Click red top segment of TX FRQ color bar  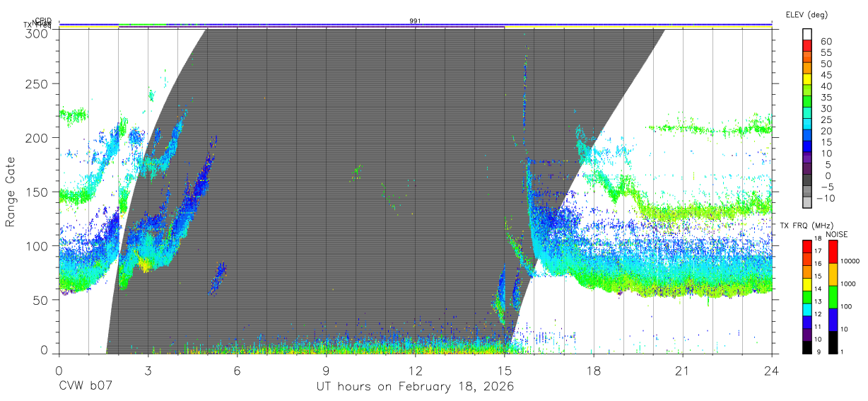point(807,246)
